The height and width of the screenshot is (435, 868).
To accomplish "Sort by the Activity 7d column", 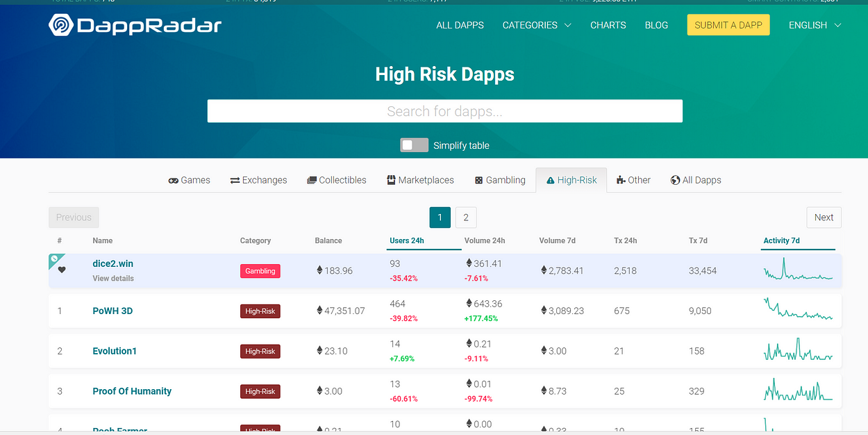I will pos(781,240).
